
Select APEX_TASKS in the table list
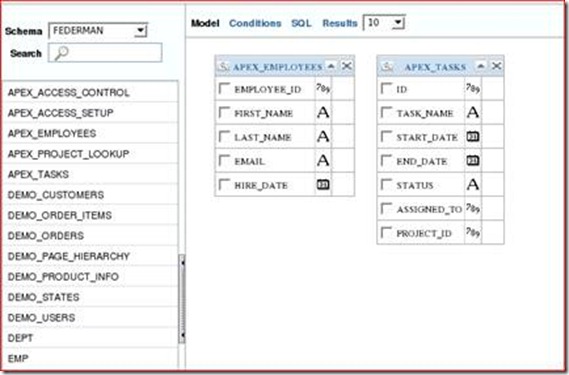[90, 174]
